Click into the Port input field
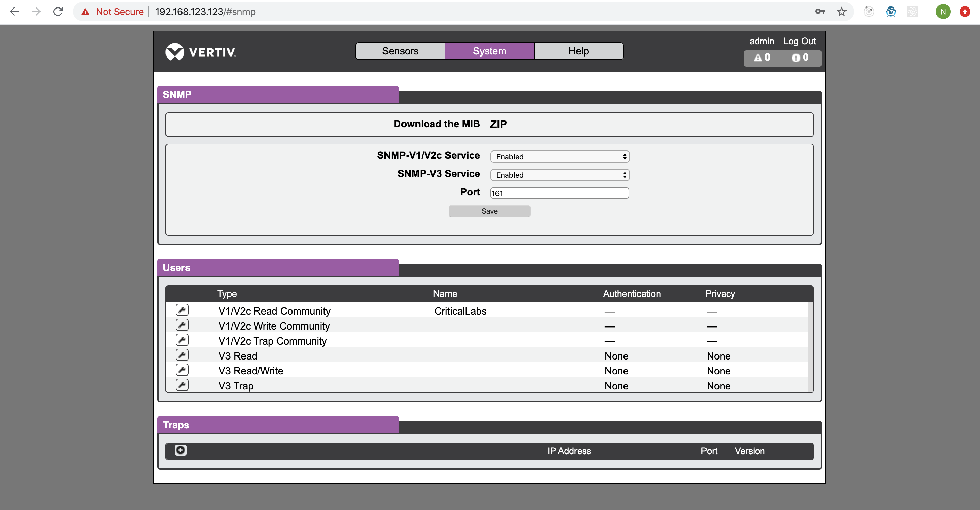Screen dimensions: 980x510 point(559,193)
